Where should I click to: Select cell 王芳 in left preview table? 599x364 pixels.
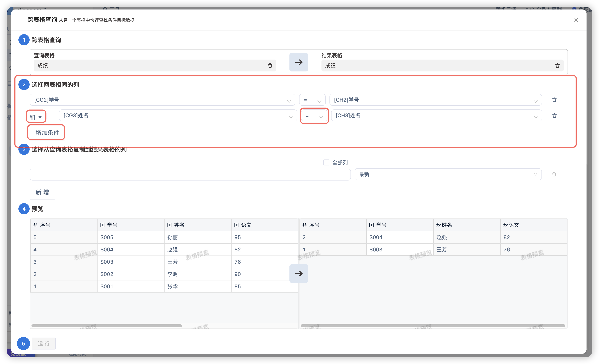click(198, 262)
